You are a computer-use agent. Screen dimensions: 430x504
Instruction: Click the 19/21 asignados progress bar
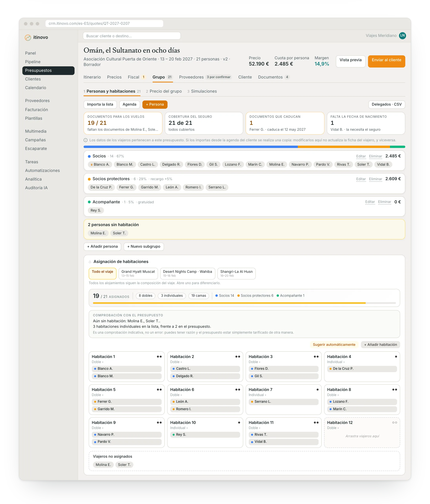244,303
